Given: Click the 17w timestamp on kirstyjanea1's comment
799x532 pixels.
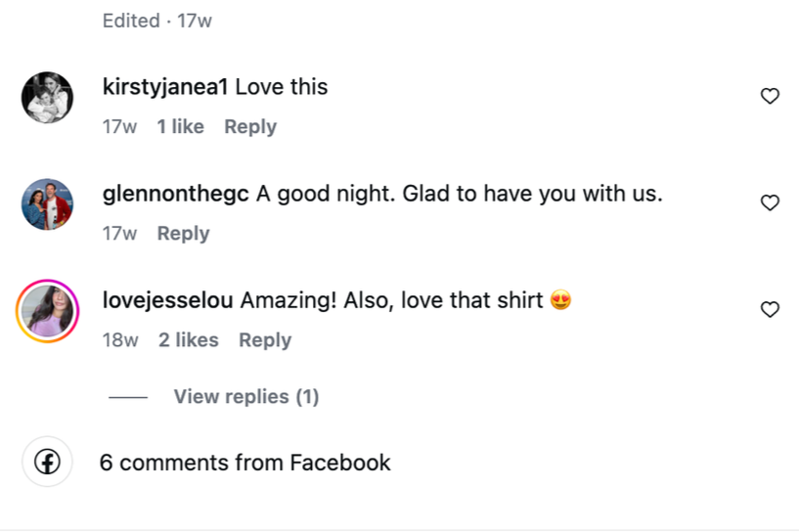Looking at the screenshot, I should pyautogui.click(x=120, y=127).
